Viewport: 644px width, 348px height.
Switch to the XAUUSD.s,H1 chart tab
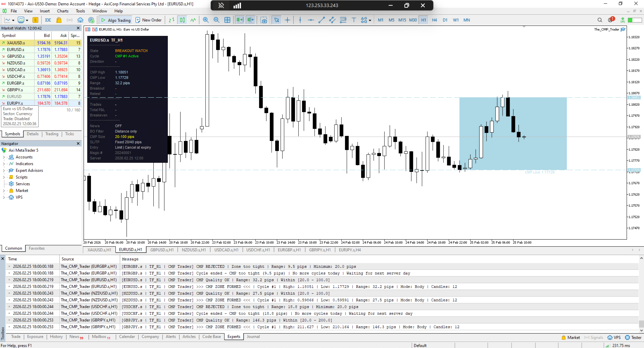(x=99, y=250)
